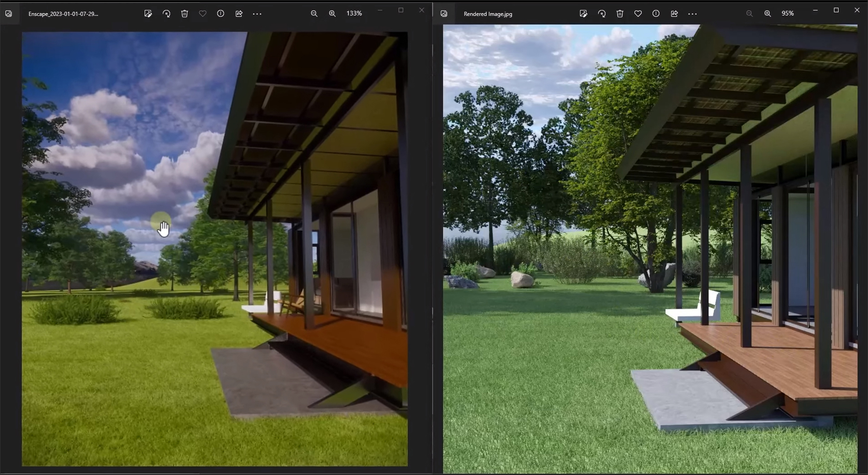Image resolution: width=868 pixels, height=475 pixels.
Task: Maximize the Enscape image window
Action: (401, 10)
